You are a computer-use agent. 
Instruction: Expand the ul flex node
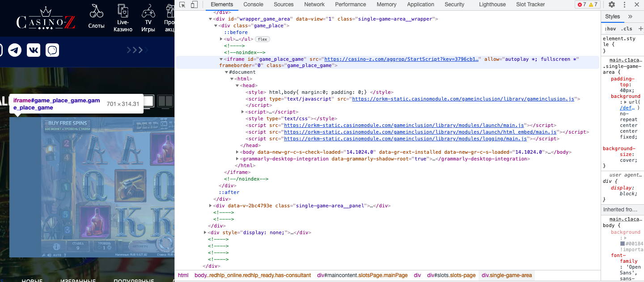point(221,39)
